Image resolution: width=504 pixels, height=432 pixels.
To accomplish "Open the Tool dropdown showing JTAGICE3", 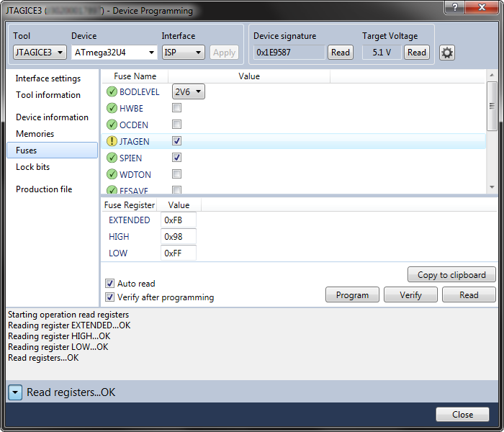I will (40, 53).
